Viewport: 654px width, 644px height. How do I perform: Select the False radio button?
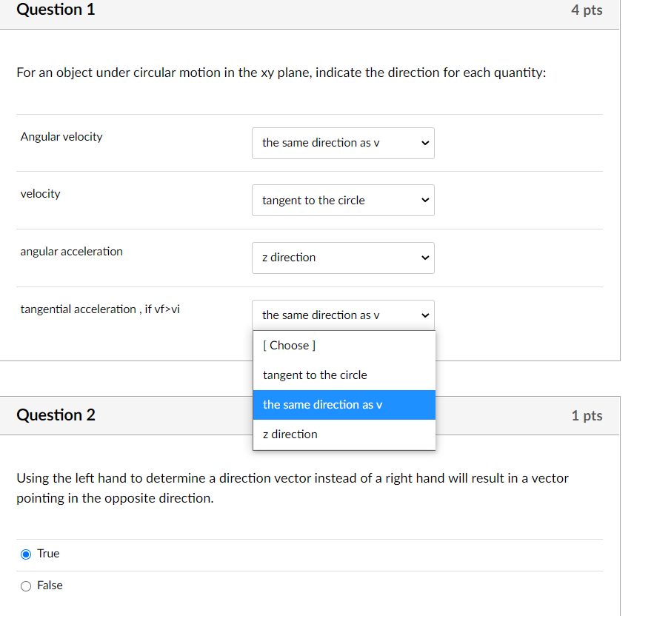(x=25, y=585)
